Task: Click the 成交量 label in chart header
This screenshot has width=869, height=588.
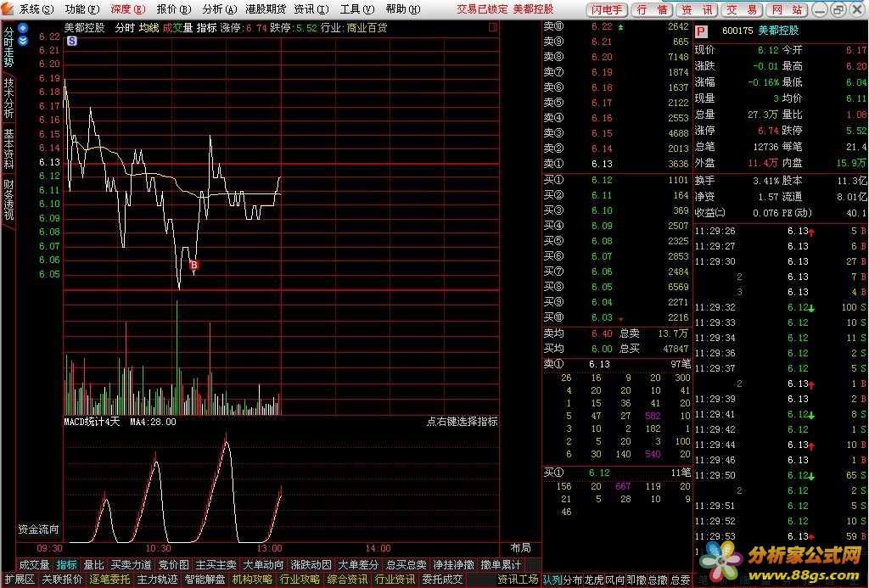Action: [177, 28]
